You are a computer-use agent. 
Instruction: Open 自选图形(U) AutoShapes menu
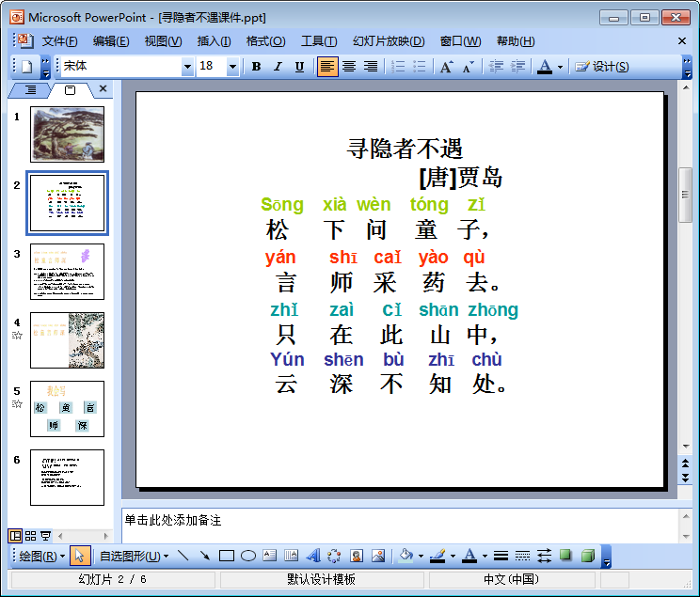pos(134,556)
